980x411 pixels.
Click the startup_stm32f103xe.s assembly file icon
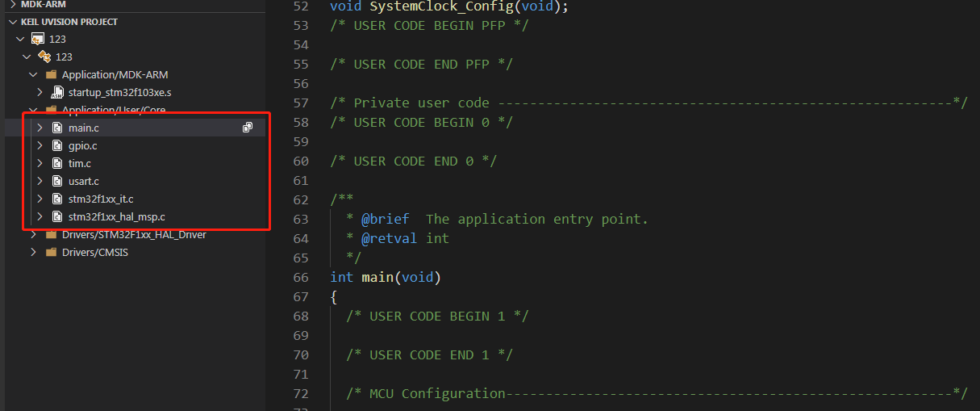[x=57, y=92]
